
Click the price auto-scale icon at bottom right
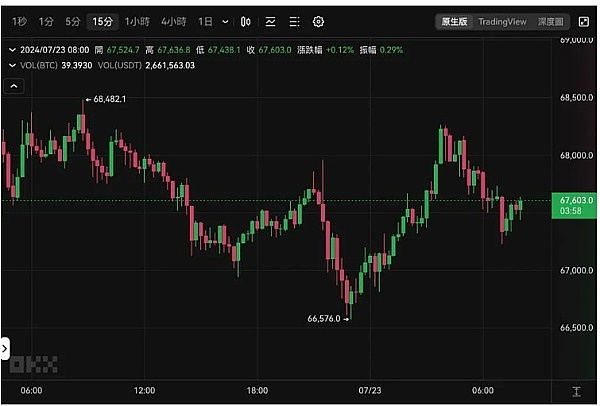pyautogui.click(x=576, y=391)
